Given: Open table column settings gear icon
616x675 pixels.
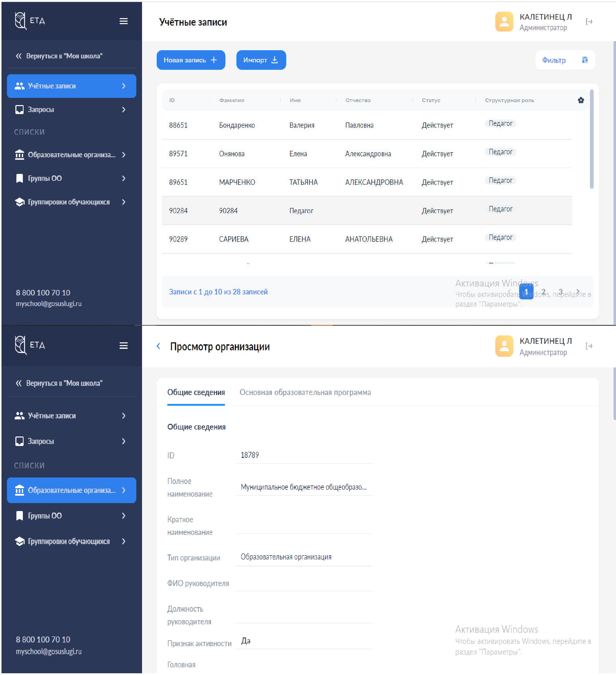Looking at the screenshot, I should [580, 100].
